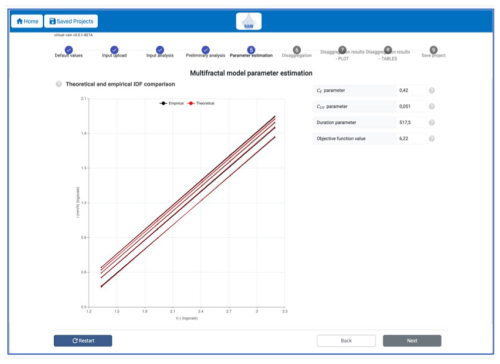The image size is (500, 364).
Task: Click the Preliminary analysis step label
Action: click(x=206, y=56)
